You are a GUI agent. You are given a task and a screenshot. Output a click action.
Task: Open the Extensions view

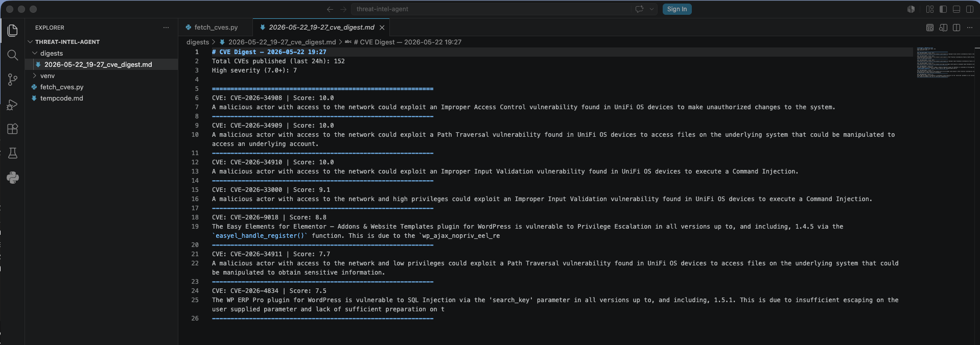pyautogui.click(x=13, y=129)
